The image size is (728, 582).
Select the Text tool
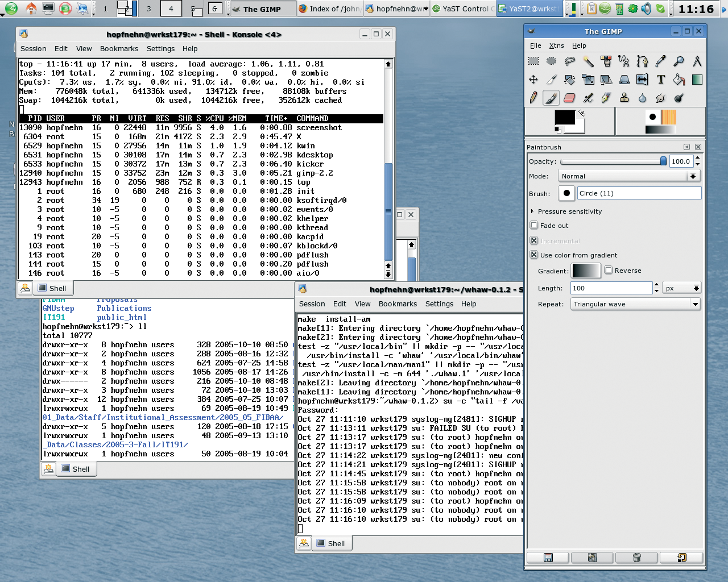tap(661, 80)
